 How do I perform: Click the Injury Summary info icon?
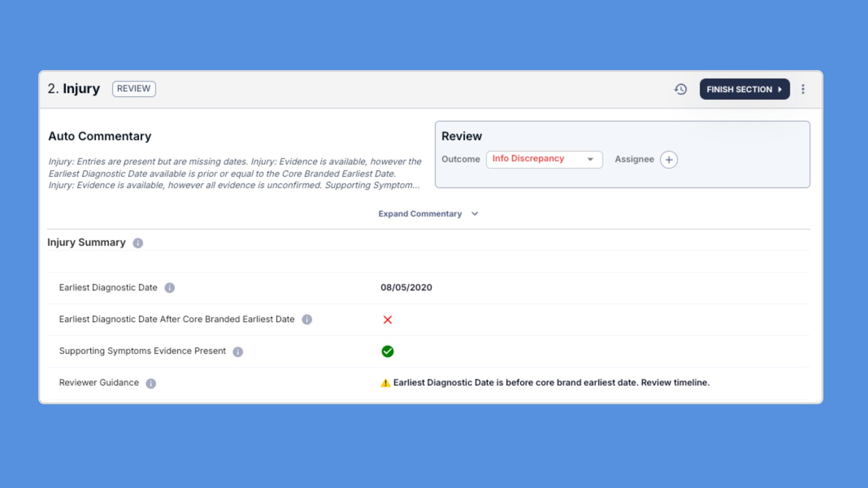[138, 243]
